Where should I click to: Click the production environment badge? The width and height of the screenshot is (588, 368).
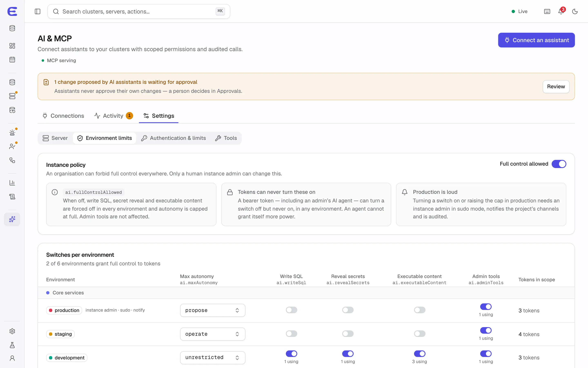pos(64,310)
